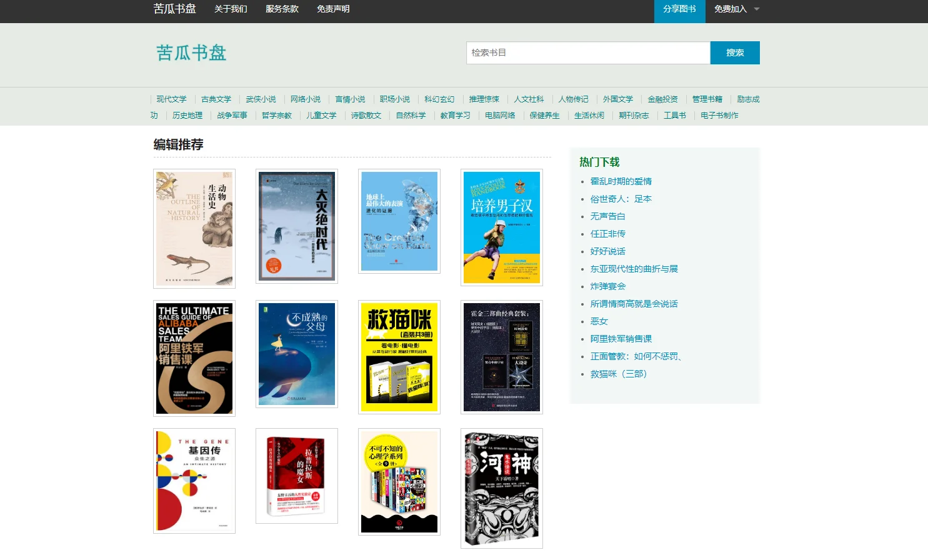Open the 人物传记 category

[574, 99]
